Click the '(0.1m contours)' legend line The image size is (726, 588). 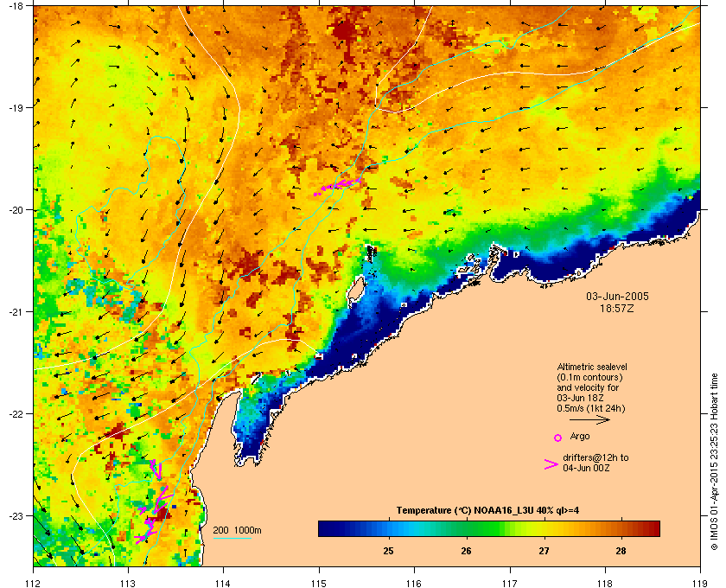tap(589, 377)
